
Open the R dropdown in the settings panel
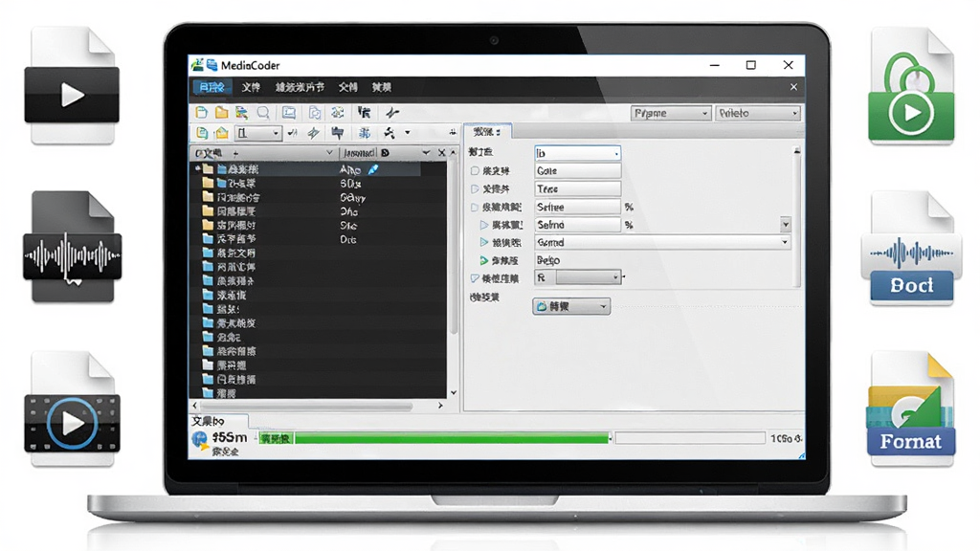pyautogui.click(x=577, y=277)
